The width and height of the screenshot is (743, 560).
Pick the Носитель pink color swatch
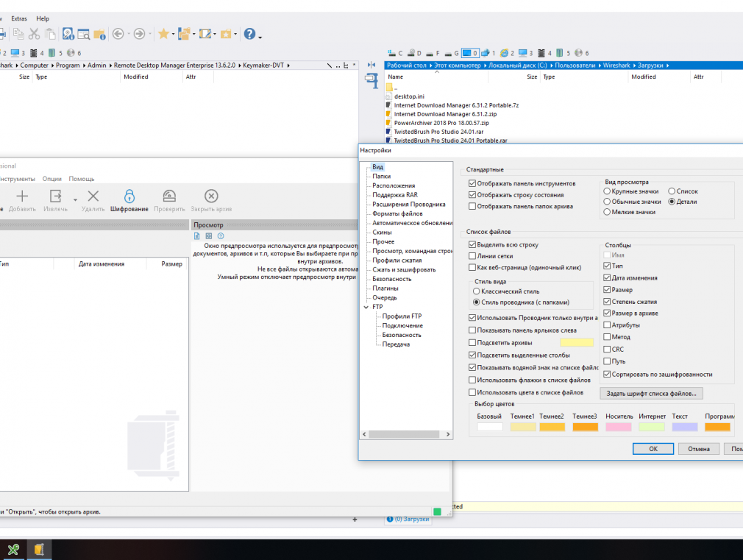click(x=619, y=427)
